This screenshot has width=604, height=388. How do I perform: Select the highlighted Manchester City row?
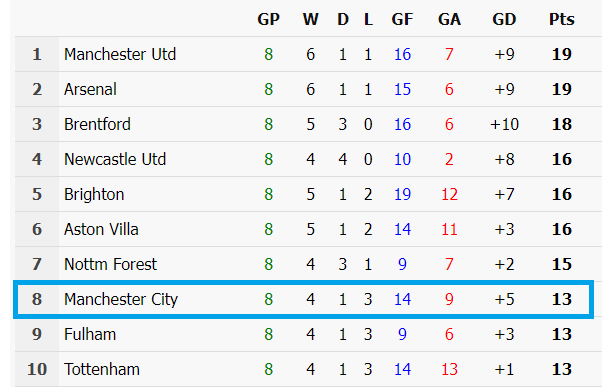(x=303, y=300)
